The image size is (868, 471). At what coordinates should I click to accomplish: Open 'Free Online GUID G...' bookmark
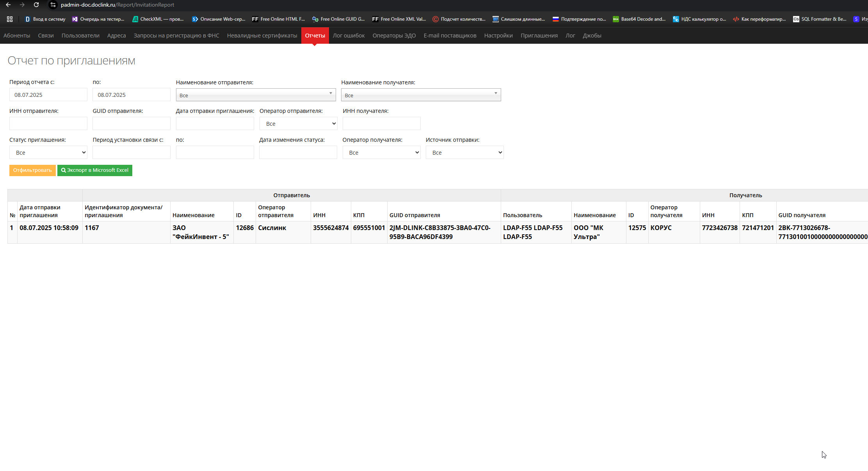point(338,19)
